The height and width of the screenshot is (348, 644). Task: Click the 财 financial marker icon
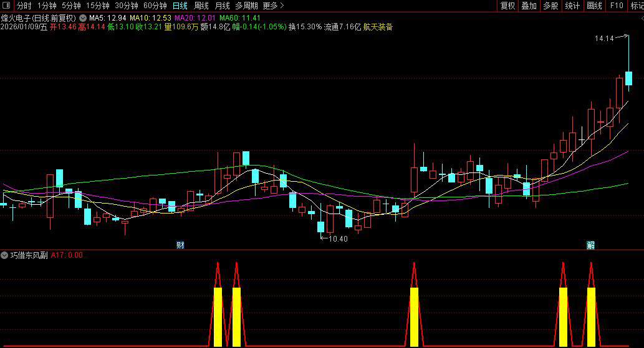(180, 245)
